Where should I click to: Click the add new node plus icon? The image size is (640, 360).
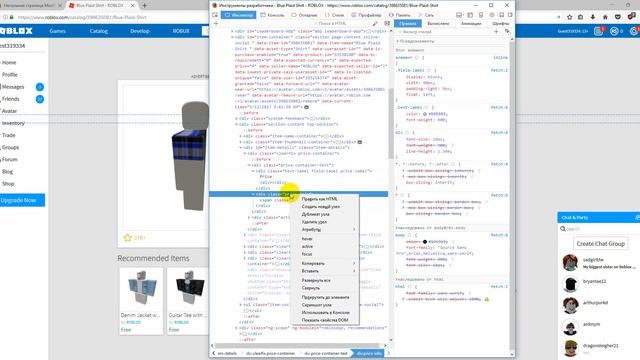click(x=216, y=23)
